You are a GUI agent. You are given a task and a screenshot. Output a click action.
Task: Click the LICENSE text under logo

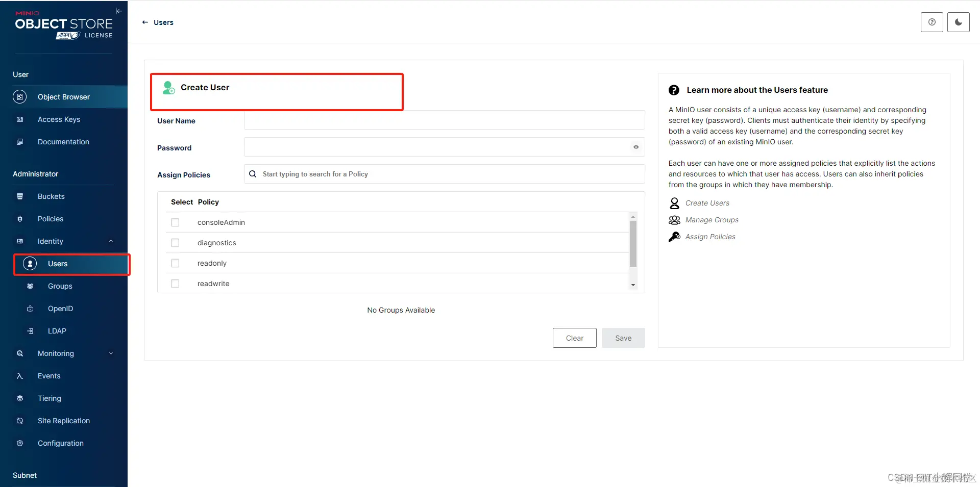[99, 35]
